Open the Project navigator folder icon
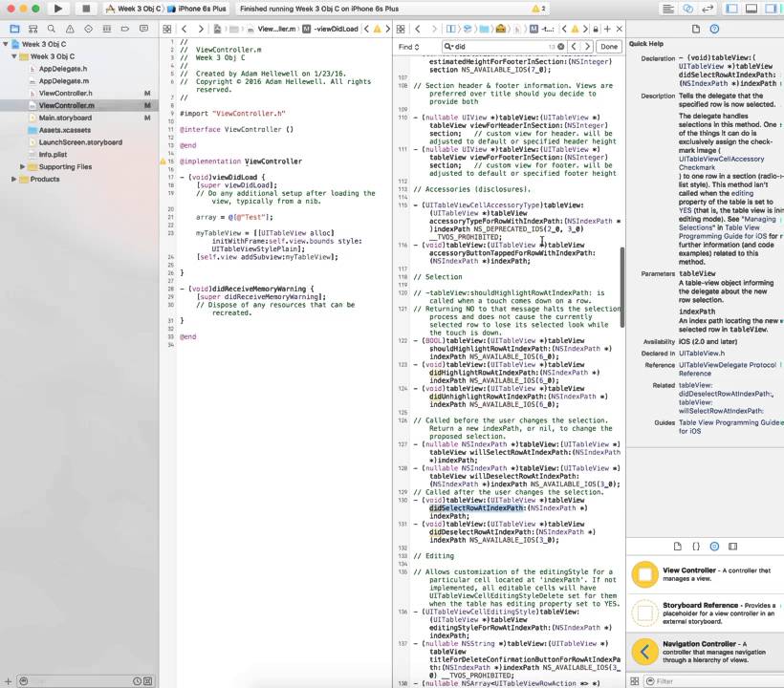The height and width of the screenshot is (688, 784). coord(14,29)
